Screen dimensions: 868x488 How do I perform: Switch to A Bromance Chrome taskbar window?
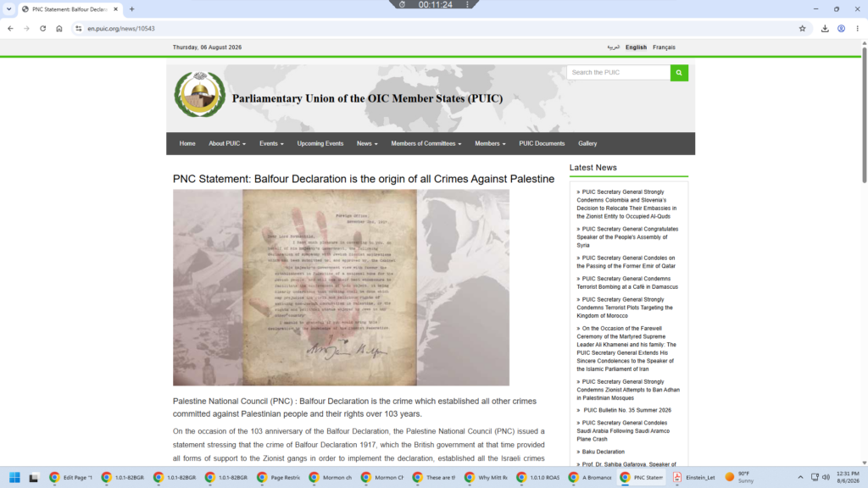(590, 477)
